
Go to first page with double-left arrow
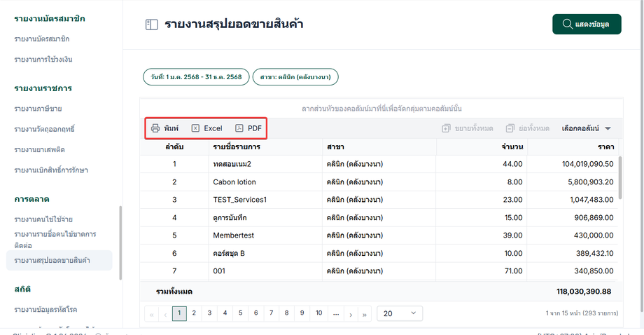152,315
